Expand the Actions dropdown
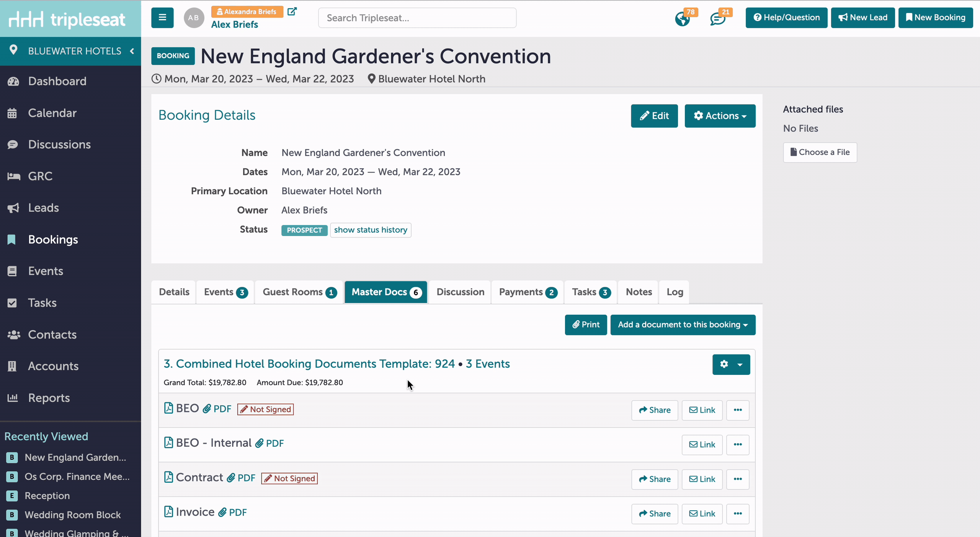 coord(720,116)
